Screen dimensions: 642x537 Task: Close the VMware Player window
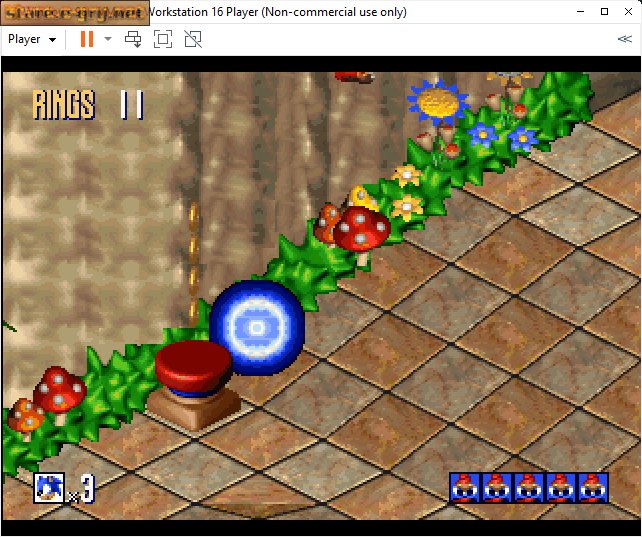(x=628, y=12)
